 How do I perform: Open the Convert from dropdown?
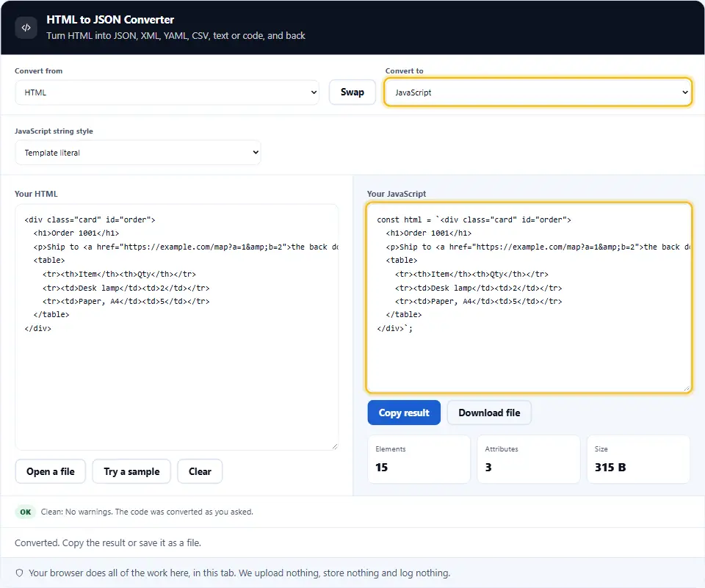(x=167, y=92)
